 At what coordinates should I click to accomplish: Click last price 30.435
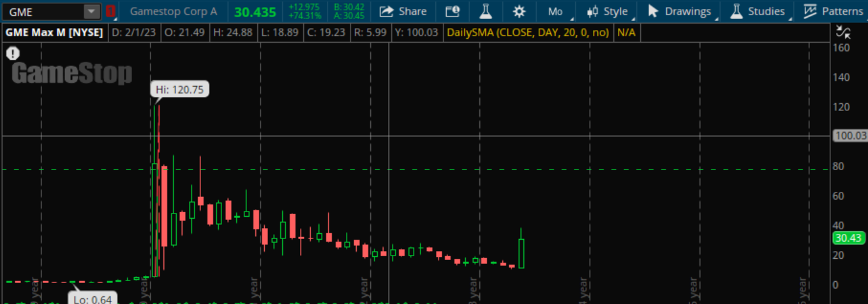pos(255,11)
